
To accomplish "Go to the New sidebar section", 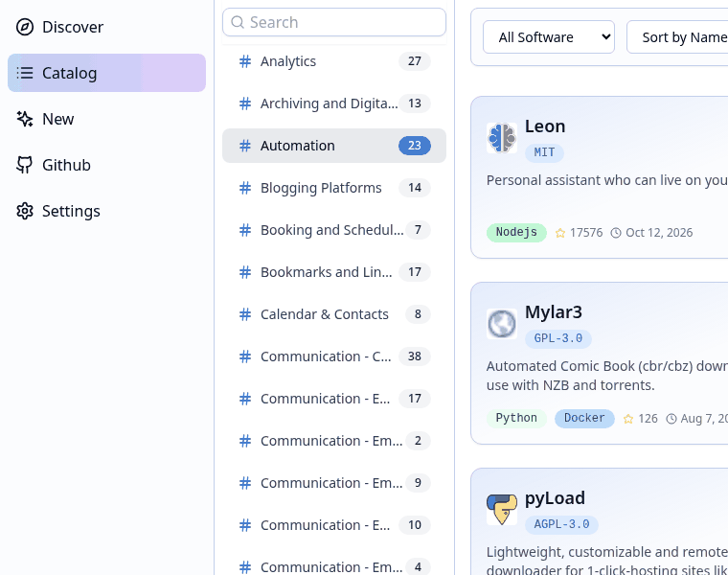I will point(106,119).
